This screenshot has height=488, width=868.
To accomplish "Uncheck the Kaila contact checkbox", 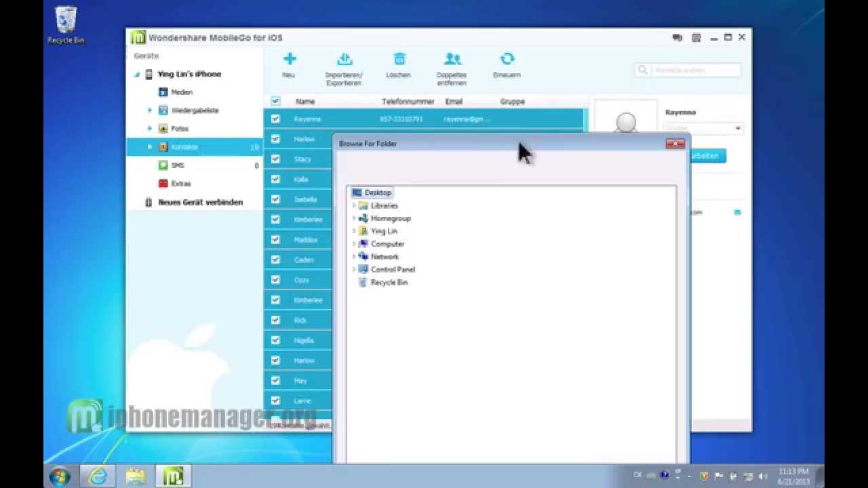I will click(275, 179).
